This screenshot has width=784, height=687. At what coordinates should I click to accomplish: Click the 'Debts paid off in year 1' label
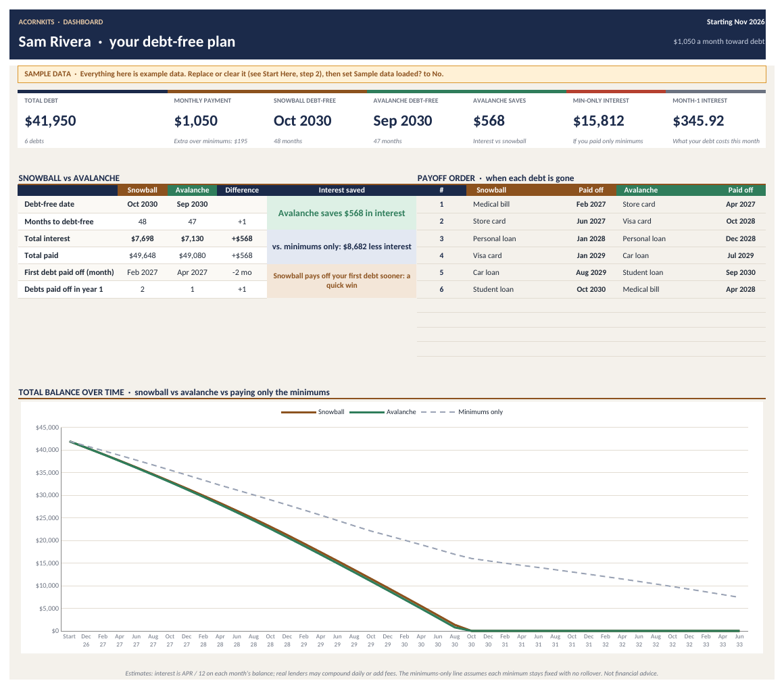[x=64, y=289]
